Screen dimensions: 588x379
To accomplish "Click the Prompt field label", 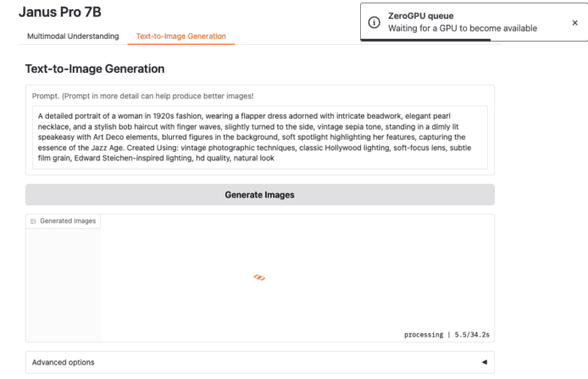I will [x=142, y=95].
